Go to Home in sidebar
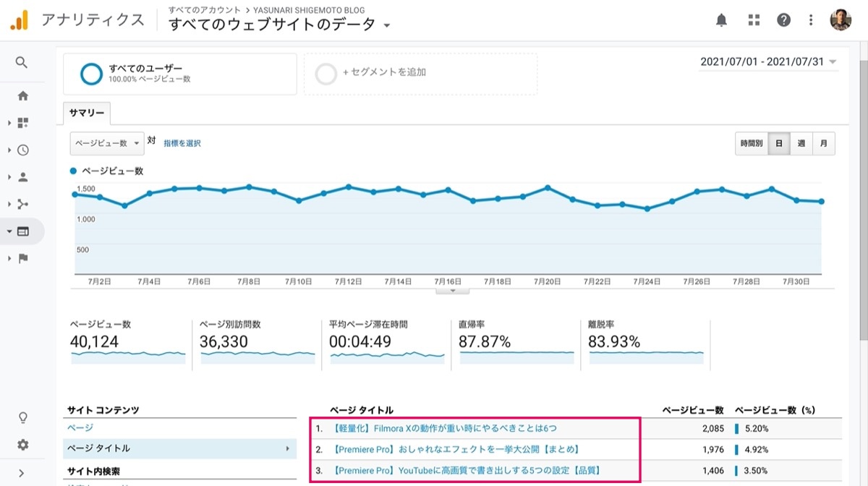 23,95
